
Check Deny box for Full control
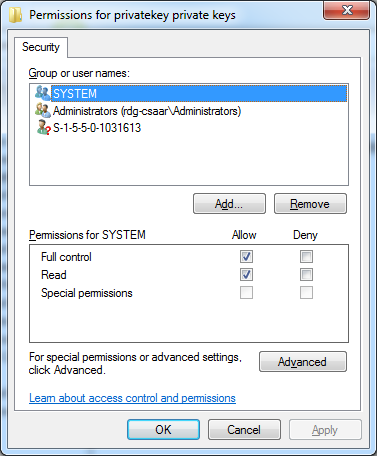click(306, 257)
